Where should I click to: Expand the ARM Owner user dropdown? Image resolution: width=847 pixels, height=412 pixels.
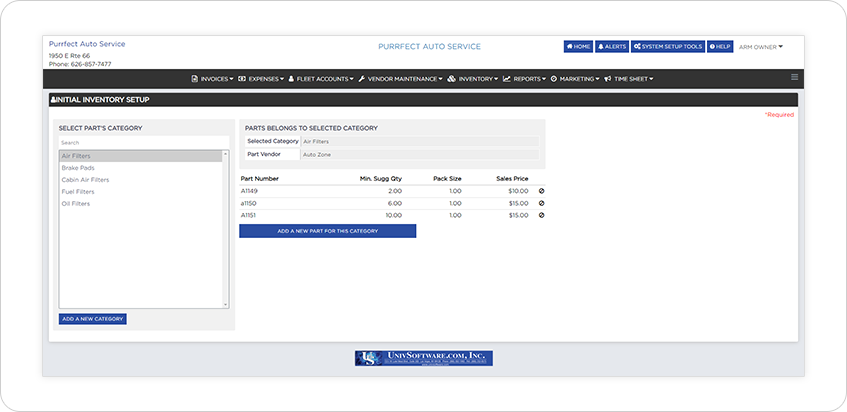click(x=761, y=47)
